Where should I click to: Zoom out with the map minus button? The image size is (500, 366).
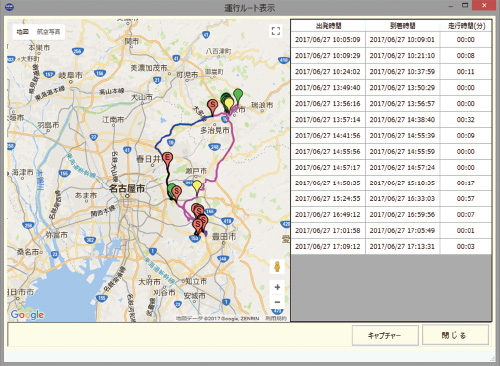point(277,302)
